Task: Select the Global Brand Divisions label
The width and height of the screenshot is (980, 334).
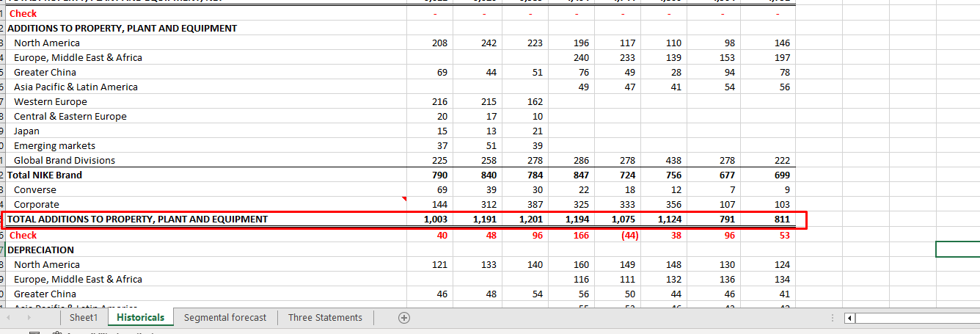Action: click(65, 160)
